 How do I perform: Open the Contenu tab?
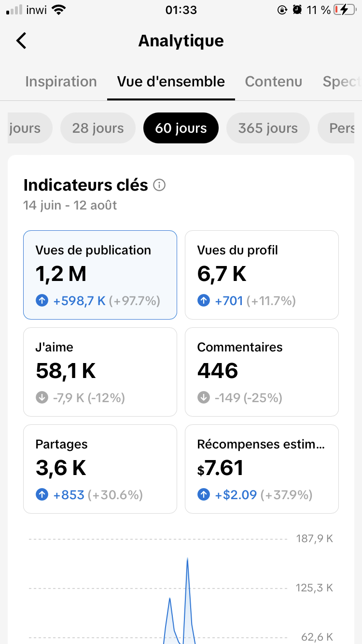pyautogui.click(x=274, y=82)
